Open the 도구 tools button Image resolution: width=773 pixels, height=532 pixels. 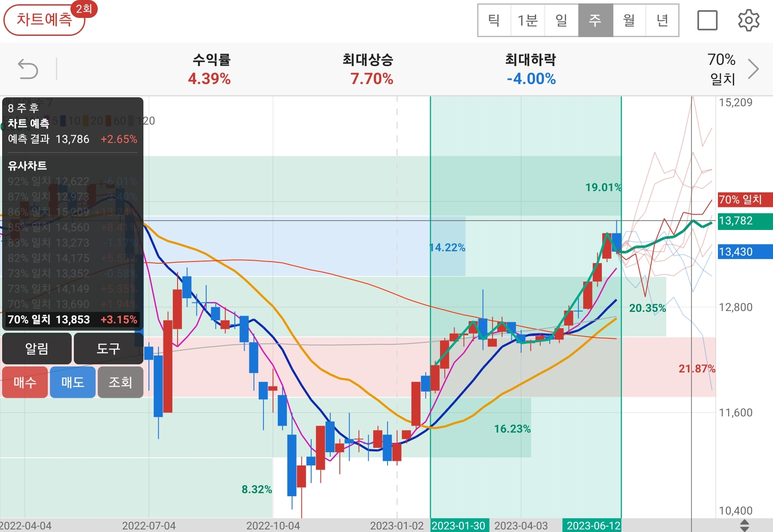108,349
